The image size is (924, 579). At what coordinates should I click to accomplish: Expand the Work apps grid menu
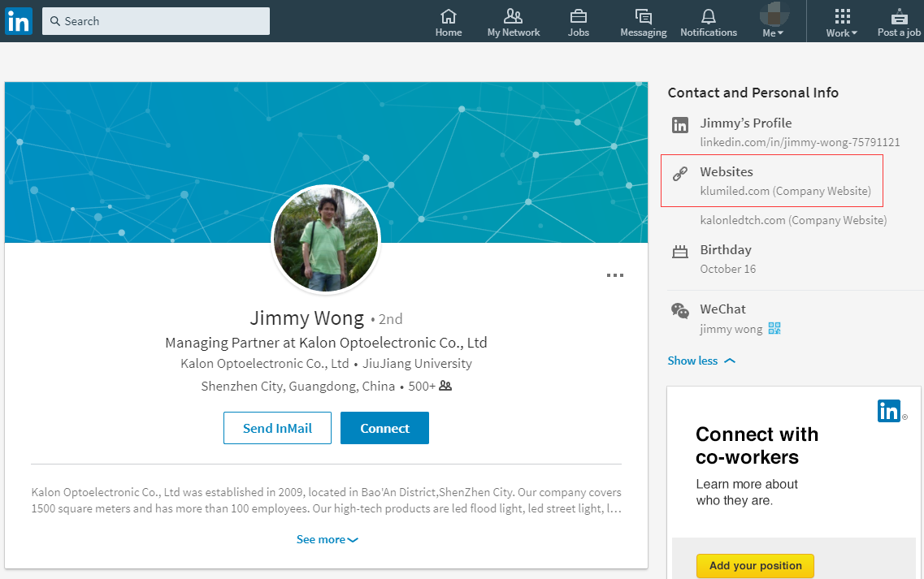(842, 21)
